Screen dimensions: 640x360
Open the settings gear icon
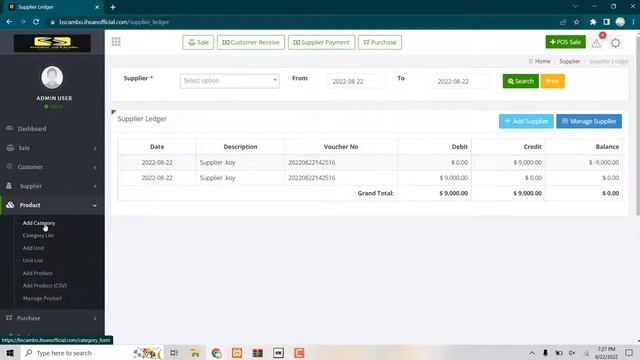[616, 43]
